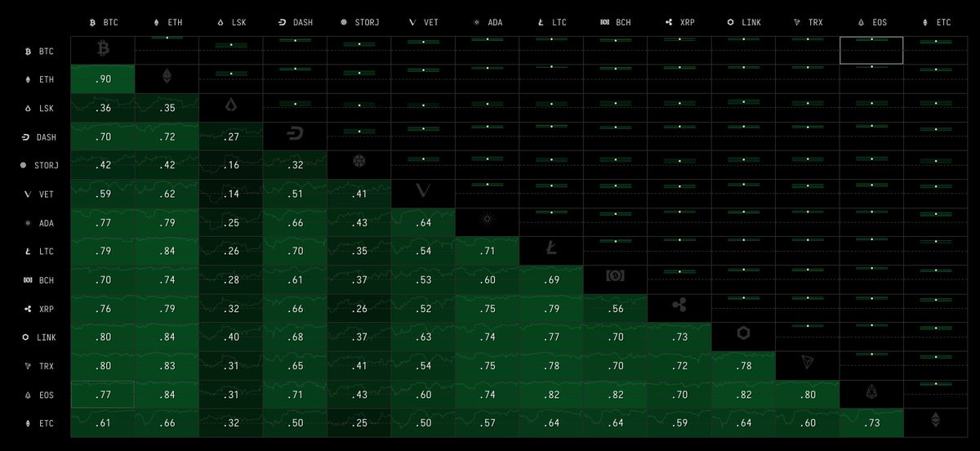Click the XRP logo in the diagonal cell
The image size is (980, 451).
(679, 306)
